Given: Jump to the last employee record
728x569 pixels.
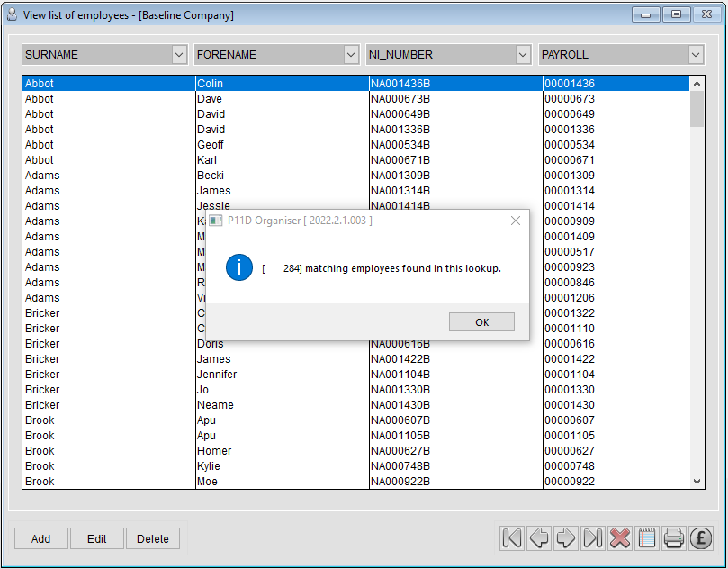Looking at the screenshot, I should point(592,537).
